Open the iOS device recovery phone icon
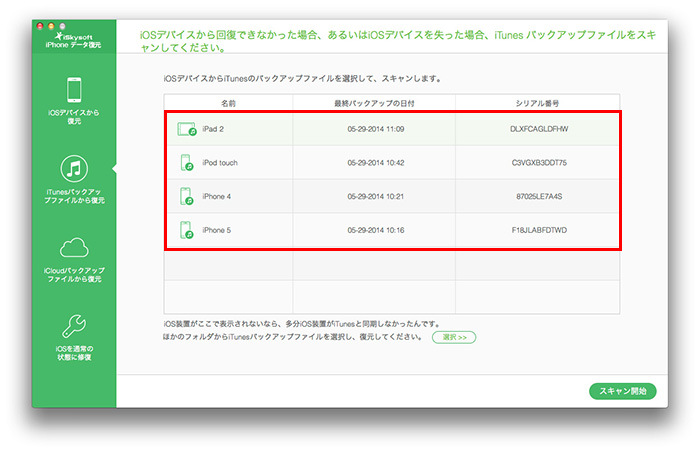This screenshot has width=700, height=452. tap(74, 90)
